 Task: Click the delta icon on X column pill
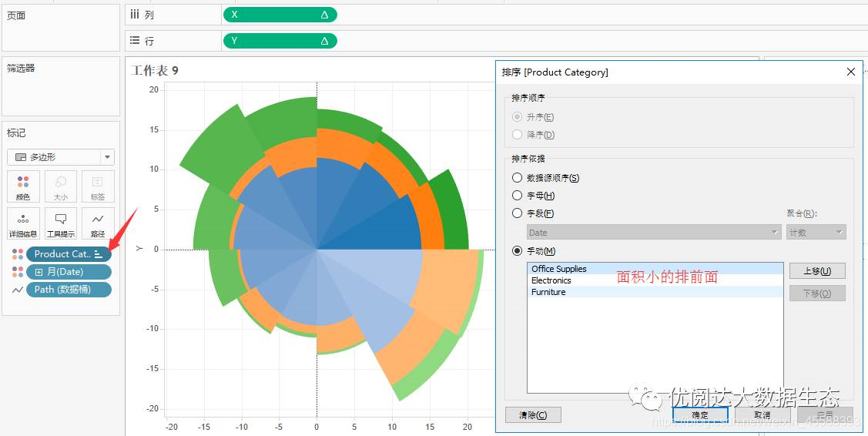pos(324,15)
